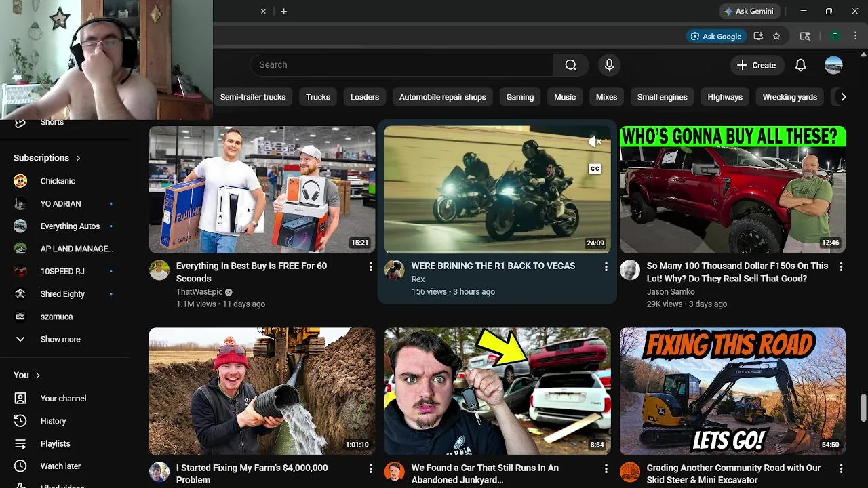Start voice search with the microphone

609,65
